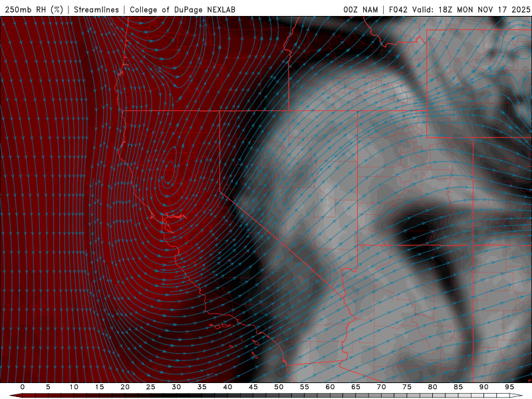Click the colorbar tick label "45"

pyautogui.click(x=253, y=387)
